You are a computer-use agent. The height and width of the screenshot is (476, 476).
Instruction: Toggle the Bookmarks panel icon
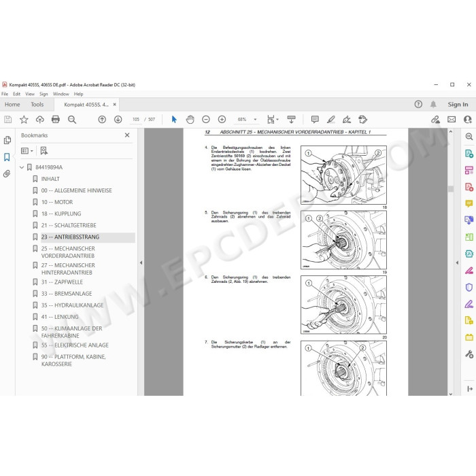click(7, 157)
